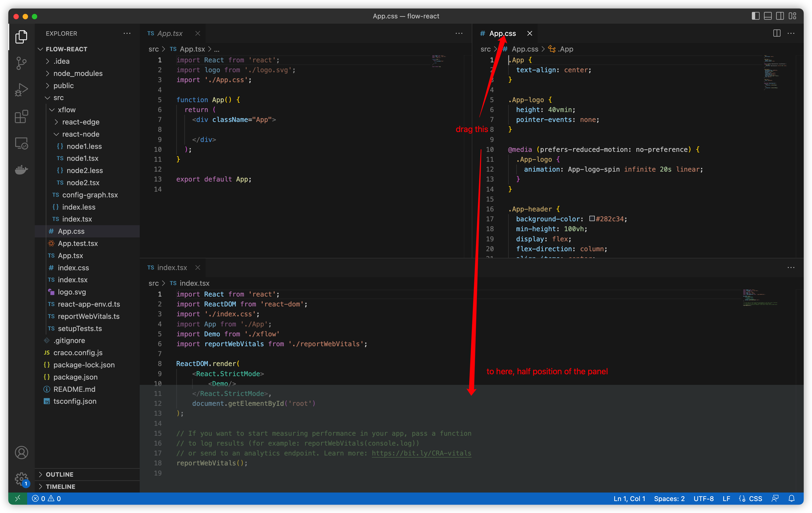812x513 pixels.
Task: Open the CRA-vitals link in index.tsx
Action: (x=421, y=453)
